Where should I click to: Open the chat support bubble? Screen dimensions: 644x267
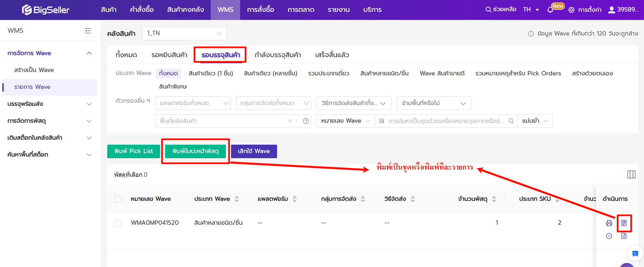[635, 253]
